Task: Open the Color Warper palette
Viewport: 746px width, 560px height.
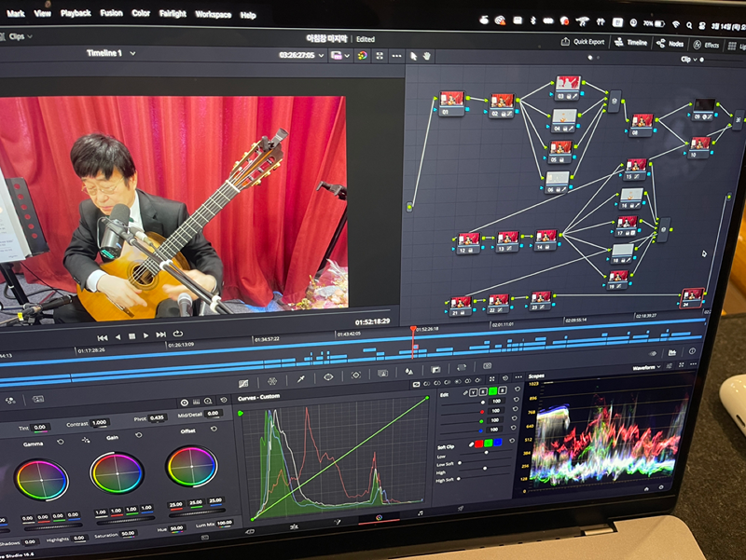Action: [272, 381]
